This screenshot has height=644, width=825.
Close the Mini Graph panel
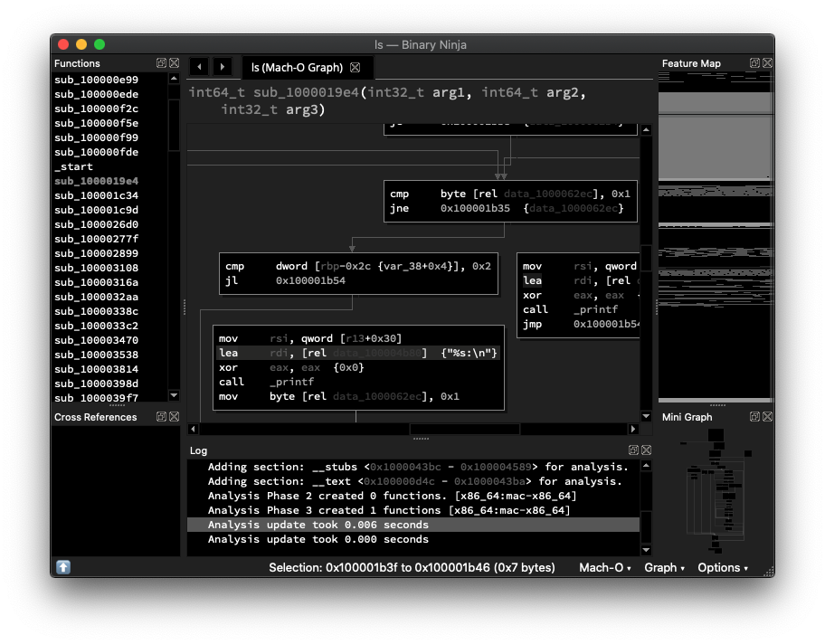(x=768, y=417)
